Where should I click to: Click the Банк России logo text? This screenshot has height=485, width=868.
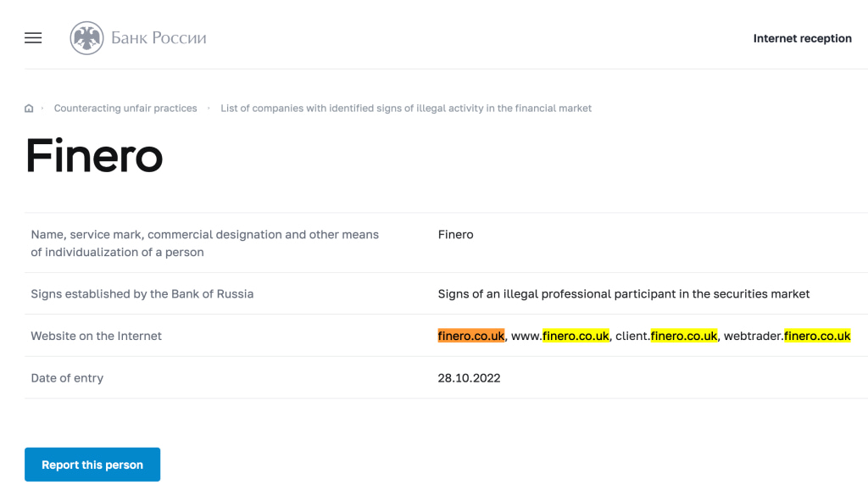[159, 37]
